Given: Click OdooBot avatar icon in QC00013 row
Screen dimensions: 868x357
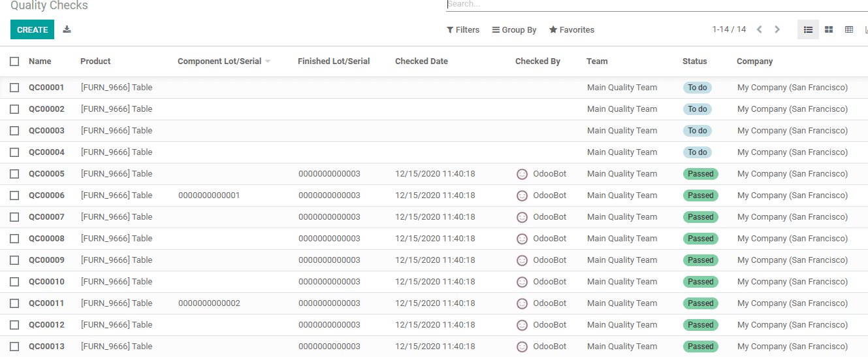Looking at the screenshot, I should click(x=522, y=347).
